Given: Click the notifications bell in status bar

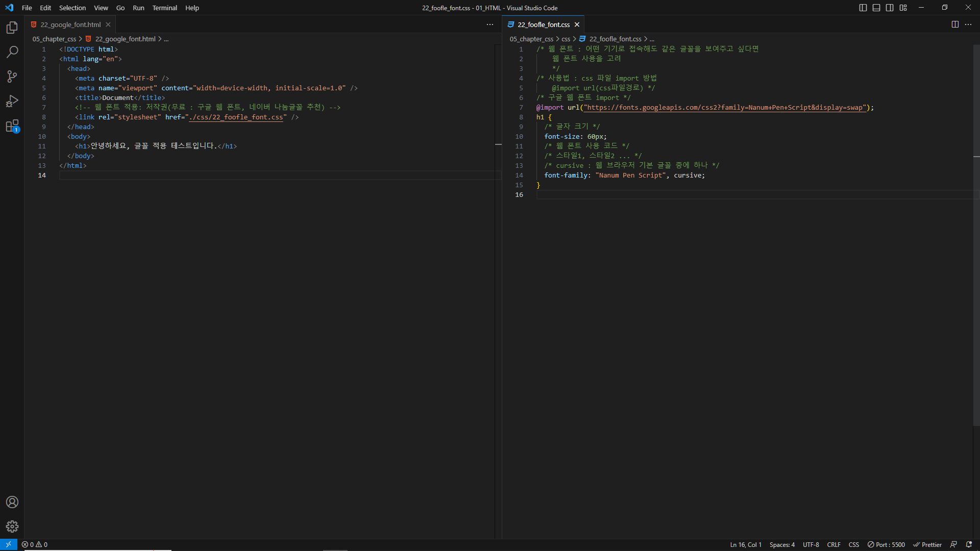Looking at the screenshot, I should pyautogui.click(x=969, y=544).
